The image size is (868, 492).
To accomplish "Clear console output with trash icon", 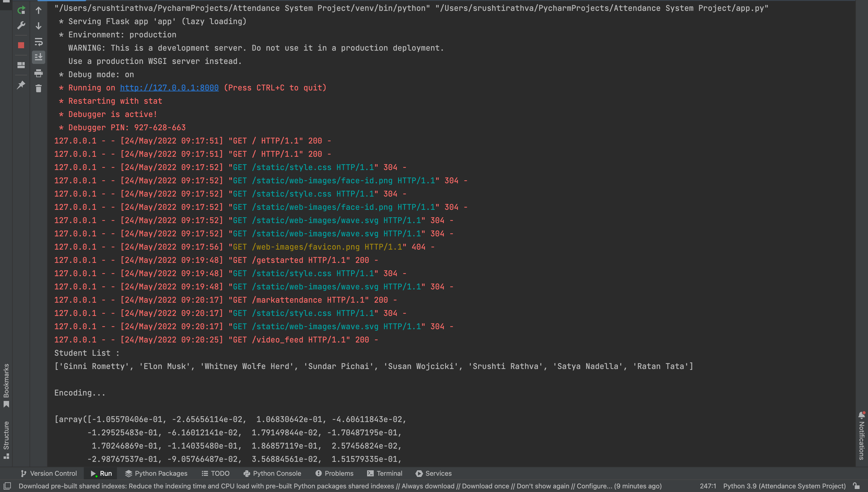I will (39, 89).
